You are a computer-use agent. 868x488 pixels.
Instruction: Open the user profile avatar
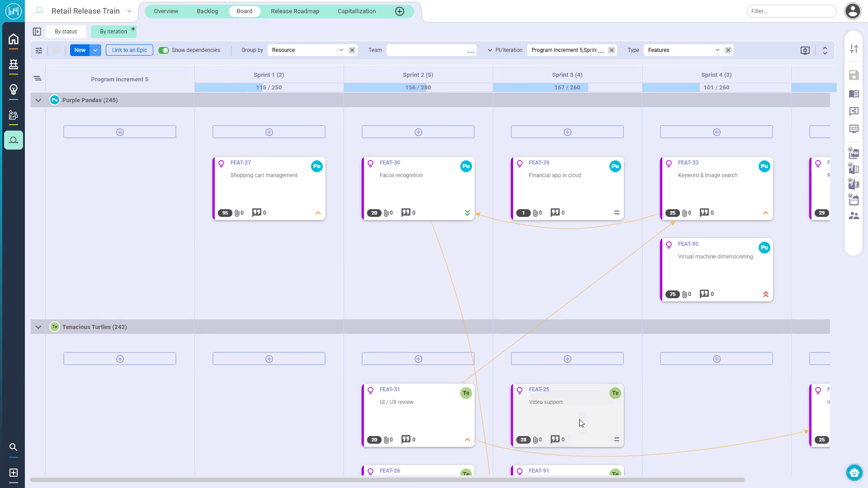853,11
